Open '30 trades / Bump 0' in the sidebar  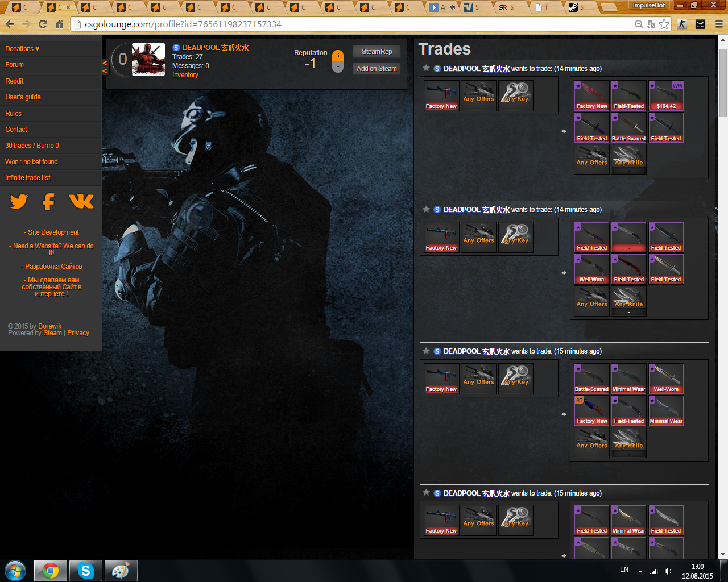point(32,145)
